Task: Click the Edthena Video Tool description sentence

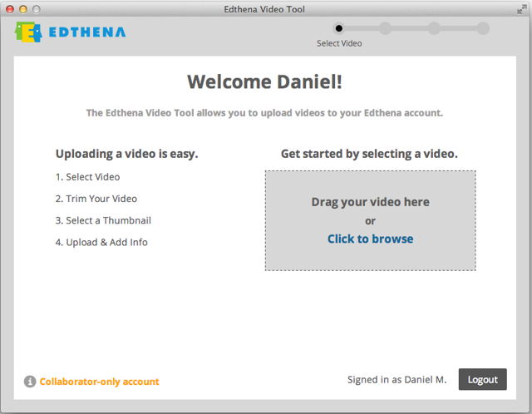Action: tap(264, 113)
